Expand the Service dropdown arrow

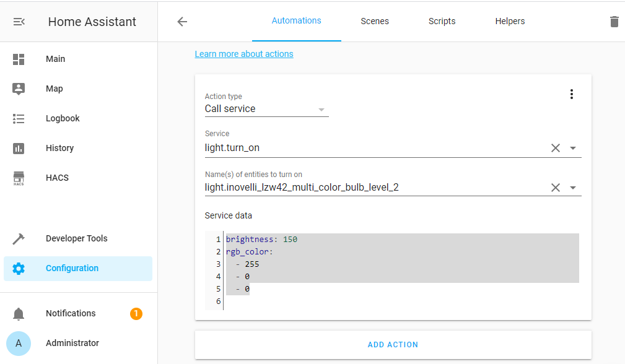coord(573,149)
